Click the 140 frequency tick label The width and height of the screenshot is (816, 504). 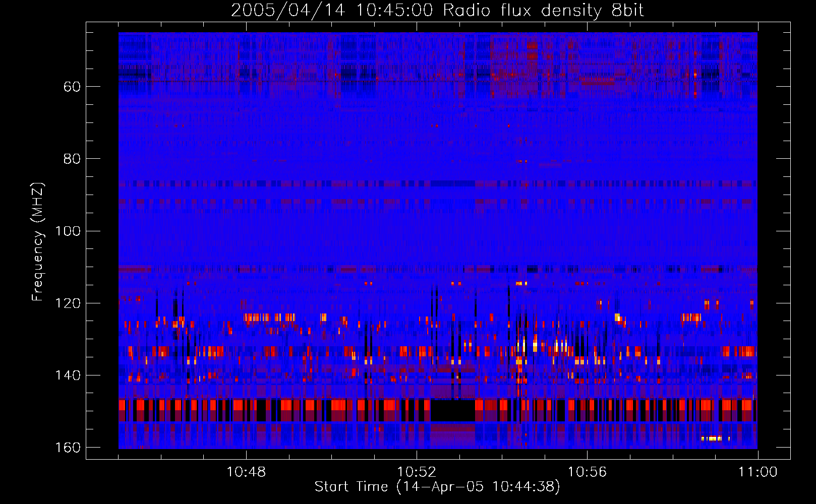coord(68,375)
